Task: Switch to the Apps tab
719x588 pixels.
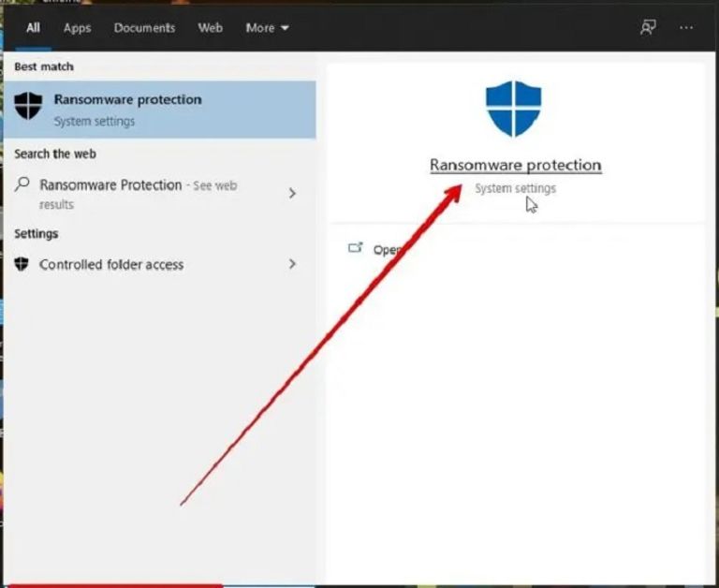Action: tap(78, 28)
